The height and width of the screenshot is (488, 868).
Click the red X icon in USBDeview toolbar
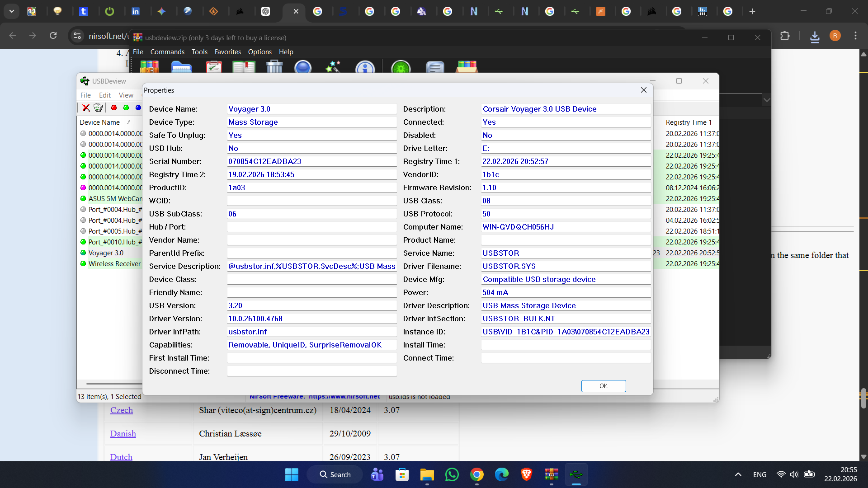tap(86, 108)
